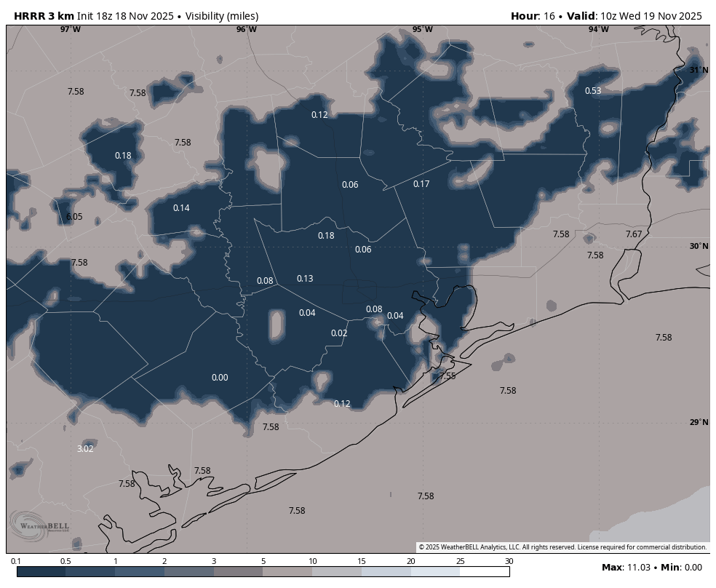Viewport: 716px width, 588px height.
Task: Click the 0.53 visibility value on map
Action: pos(593,91)
